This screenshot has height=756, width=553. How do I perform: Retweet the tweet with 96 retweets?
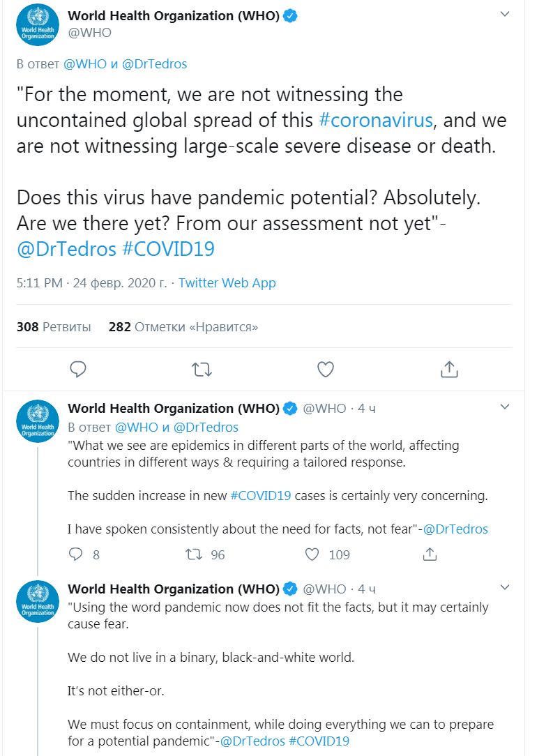(x=193, y=554)
